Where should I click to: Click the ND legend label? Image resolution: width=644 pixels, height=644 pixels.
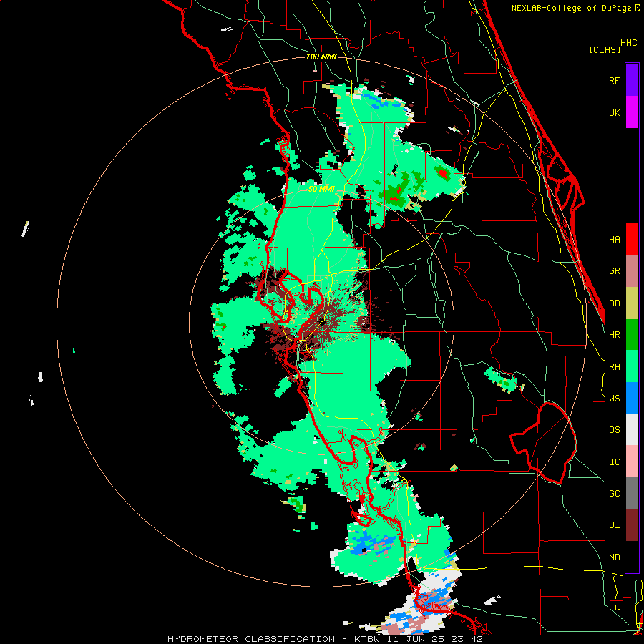point(614,557)
